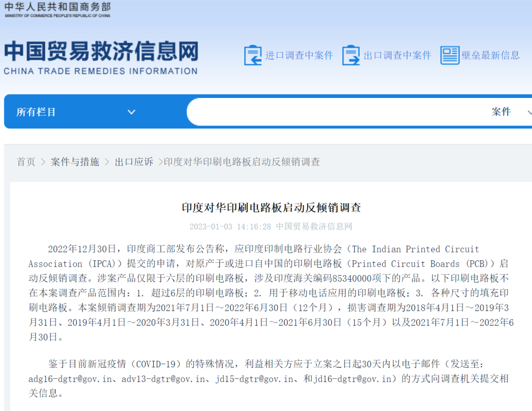532x411 pixels.
Task: Click email jd15-dgtr@gov.in in article
Action: [255, 379]
